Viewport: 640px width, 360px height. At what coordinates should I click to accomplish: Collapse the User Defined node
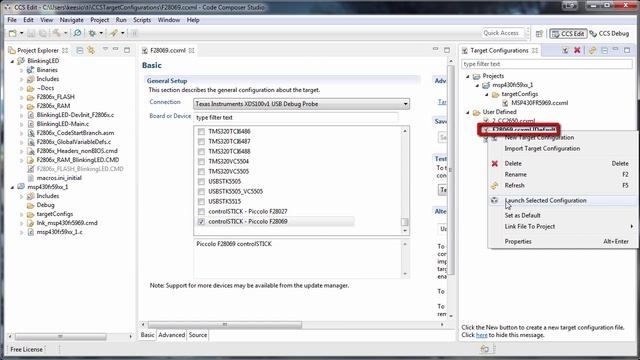click(468, 112)
